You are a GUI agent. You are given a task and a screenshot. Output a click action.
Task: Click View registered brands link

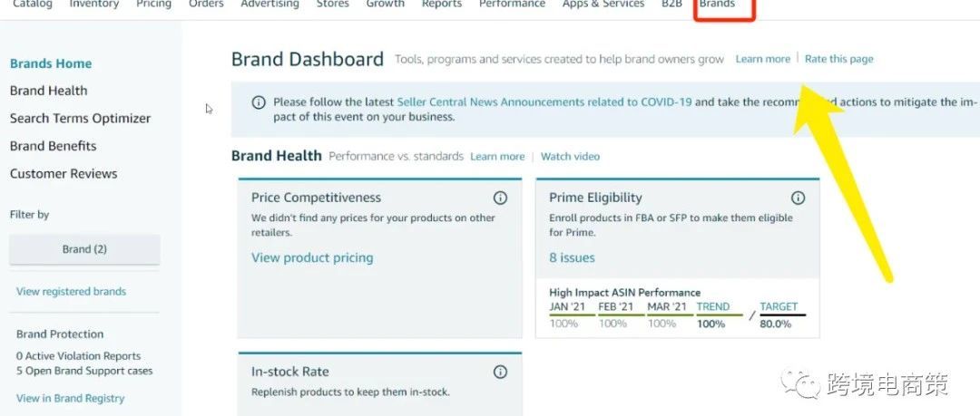point(71,292)
